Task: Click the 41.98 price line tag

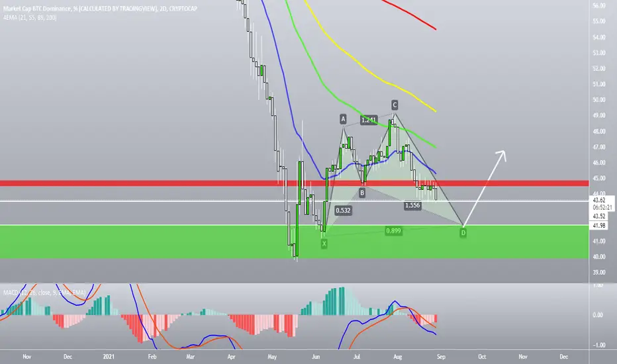Action: pyautogui.click(x=599, y=226)
